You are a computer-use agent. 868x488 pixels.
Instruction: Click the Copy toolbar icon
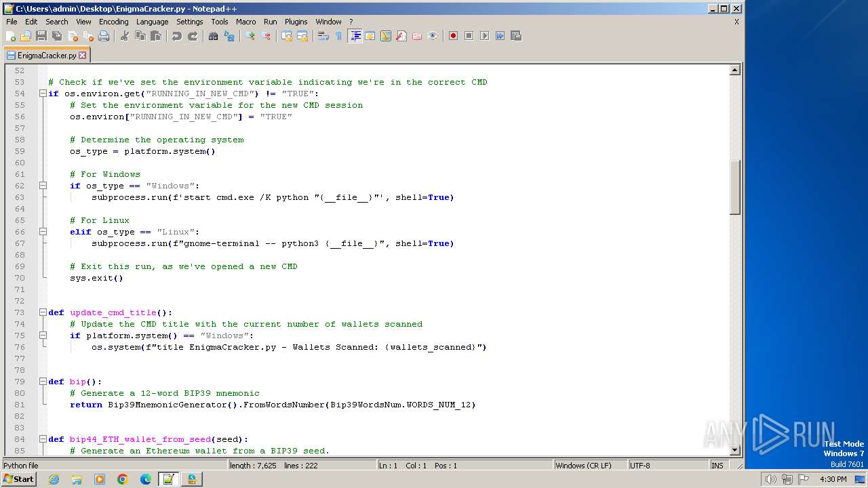tap(140, 36)
